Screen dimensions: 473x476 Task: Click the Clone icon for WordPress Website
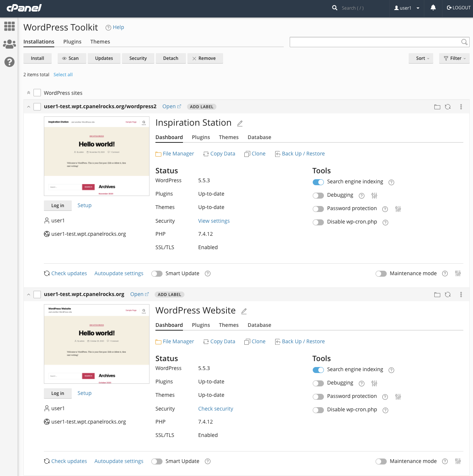247,341
